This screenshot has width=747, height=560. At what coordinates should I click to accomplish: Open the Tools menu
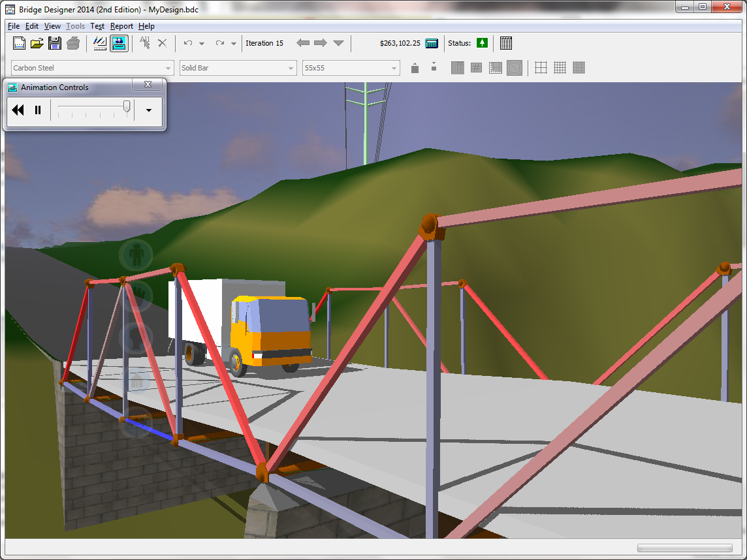click(x=75, y=26)
